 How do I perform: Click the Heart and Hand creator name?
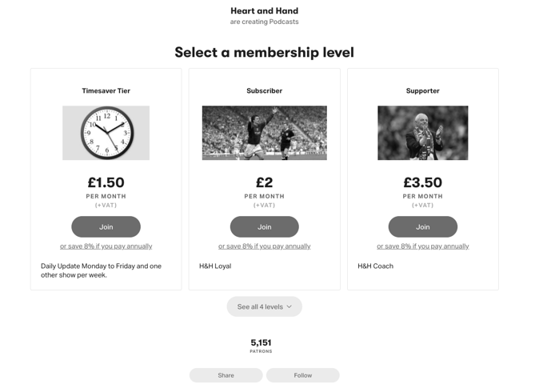(264, 11)
